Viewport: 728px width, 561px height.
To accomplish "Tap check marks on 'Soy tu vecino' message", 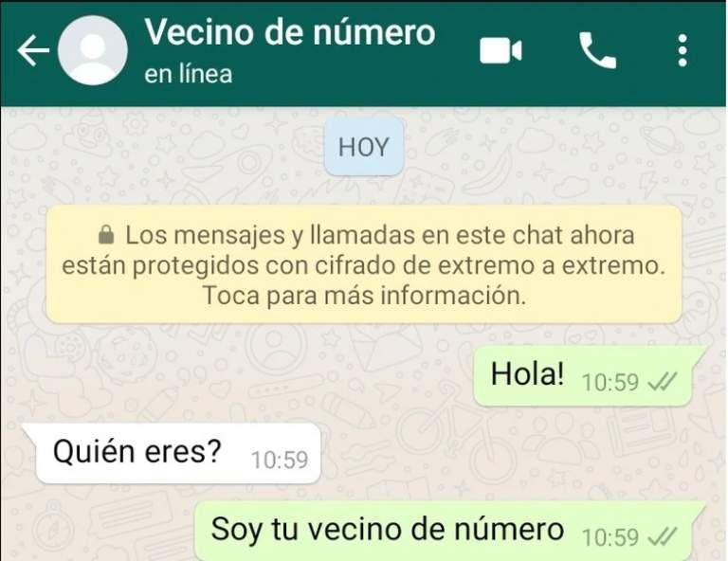I will (662, 537).
